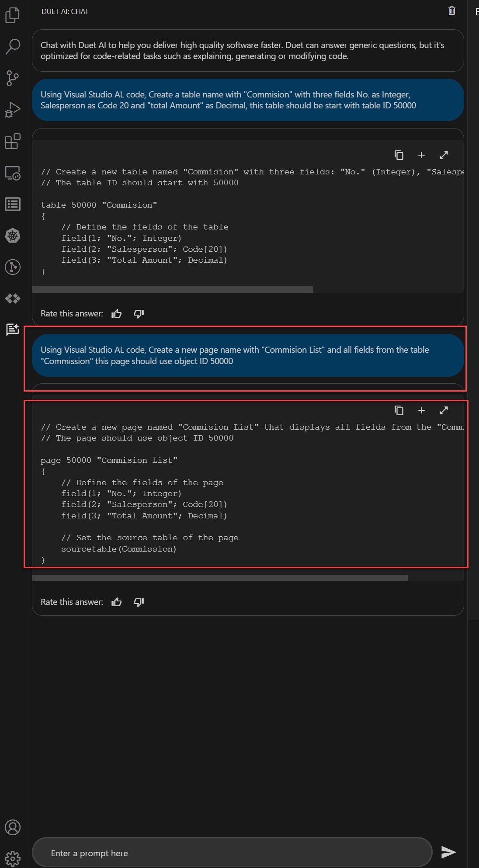
Task: Give thumbs up to the page answer
Action: [117, 602]
